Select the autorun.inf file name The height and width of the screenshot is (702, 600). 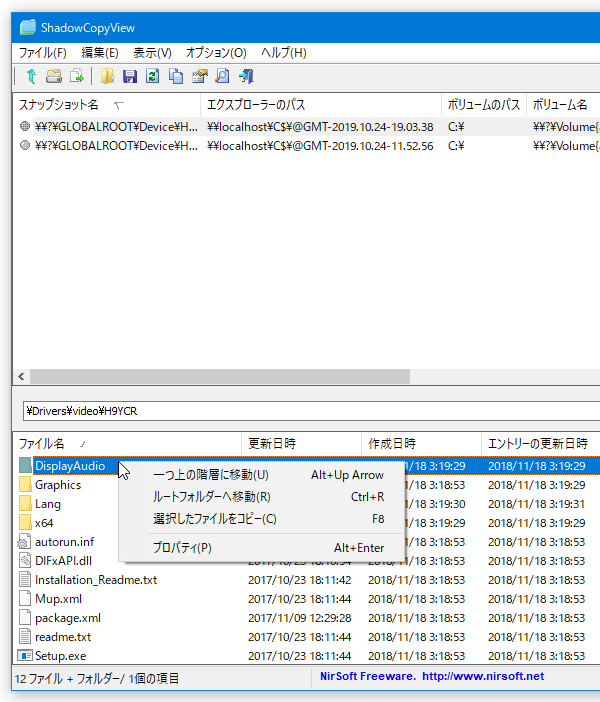[64, 542]
